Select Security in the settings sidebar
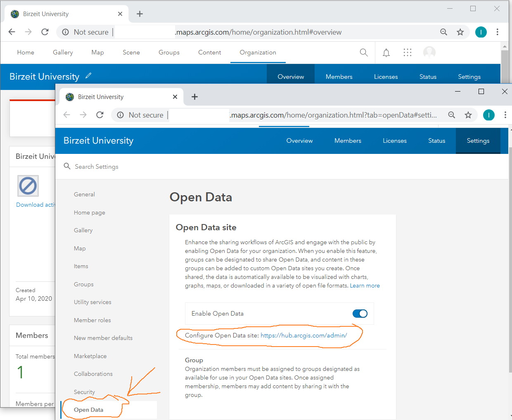 84,392
